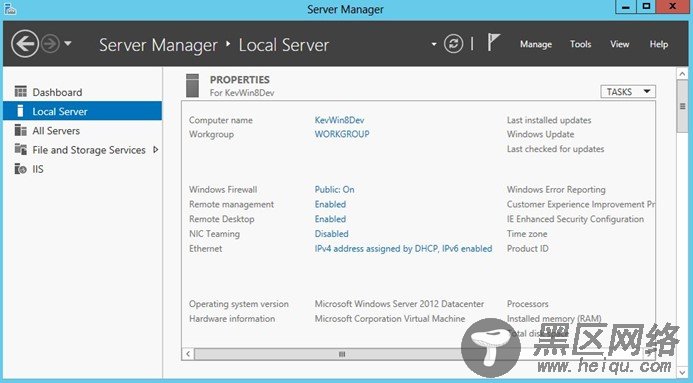Click the Product ID label
693x383 pixels.
527,248
